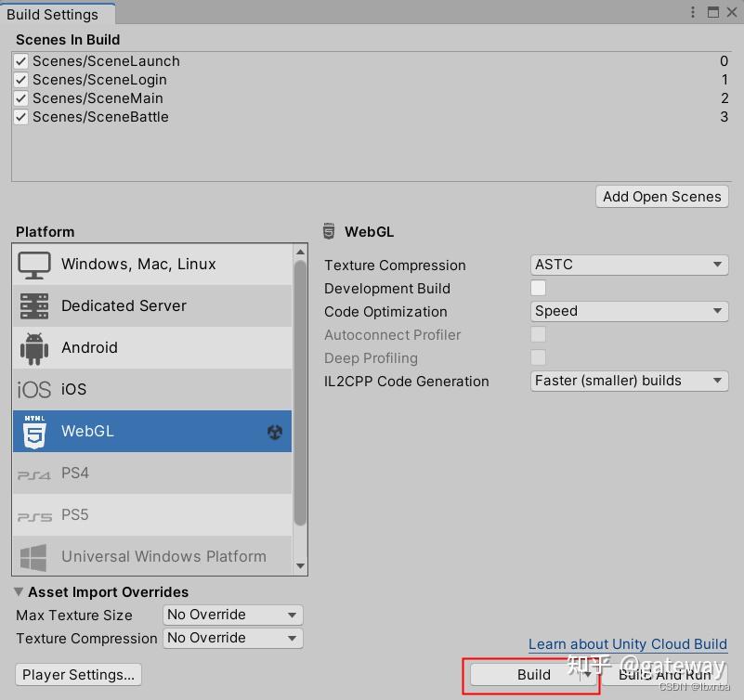Enable the Development Build checkbox
The height and width of the screenshot is (700, 744).
click(x=538, y=288)
